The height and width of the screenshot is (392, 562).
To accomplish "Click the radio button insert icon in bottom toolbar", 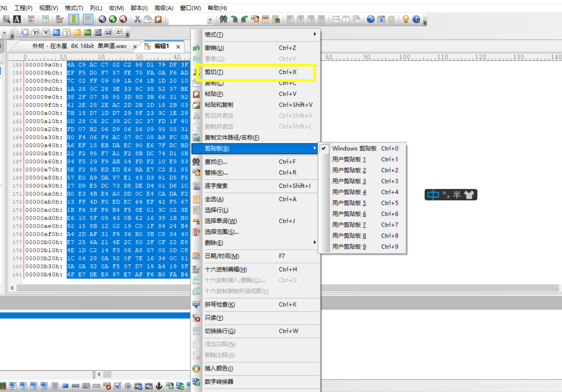I will (128, 386).
